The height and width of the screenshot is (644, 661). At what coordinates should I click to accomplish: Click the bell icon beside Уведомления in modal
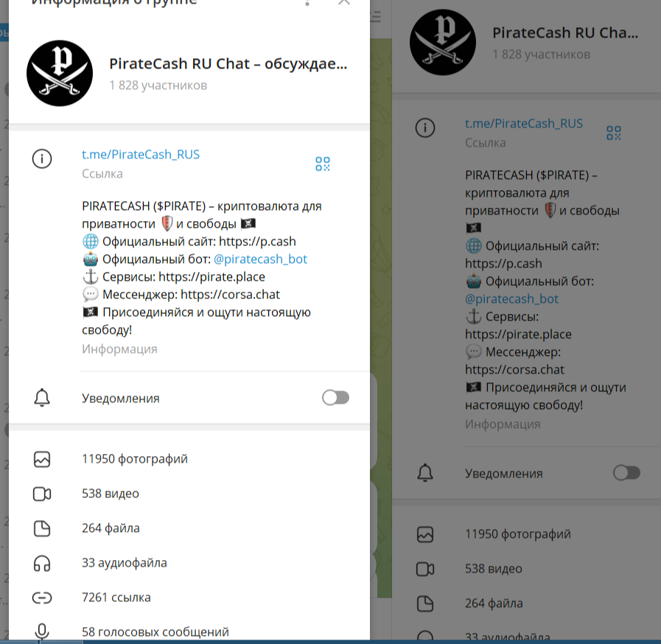[x=42, y=397]
